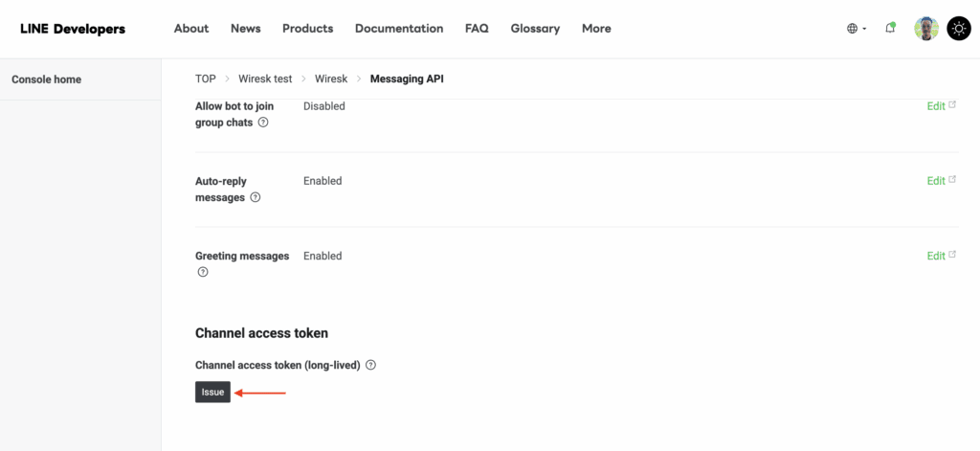Toggle the light/dark theme sun icon
Image resolution: width=980 pixels, height=451 pixels.
958,29
